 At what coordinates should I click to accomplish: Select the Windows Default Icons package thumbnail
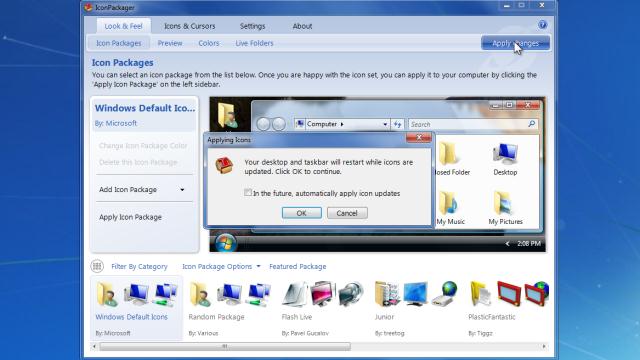pos(136,308)
